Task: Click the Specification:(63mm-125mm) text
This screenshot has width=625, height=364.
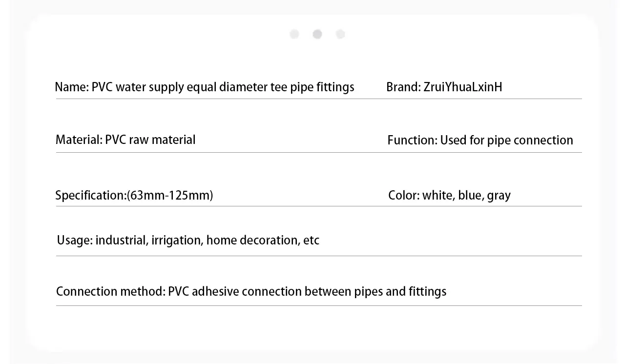Action: click(134, 196)
